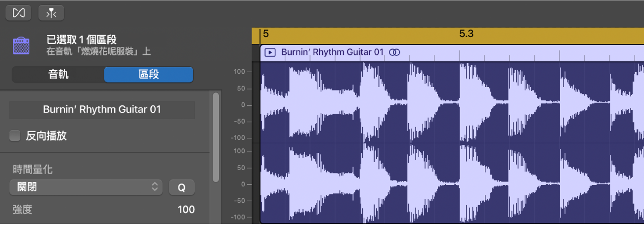Select the region title Burnin' Rhythm Guitar 01
The height and width of the screenshot is (225, 644).
tap(332, 52)
